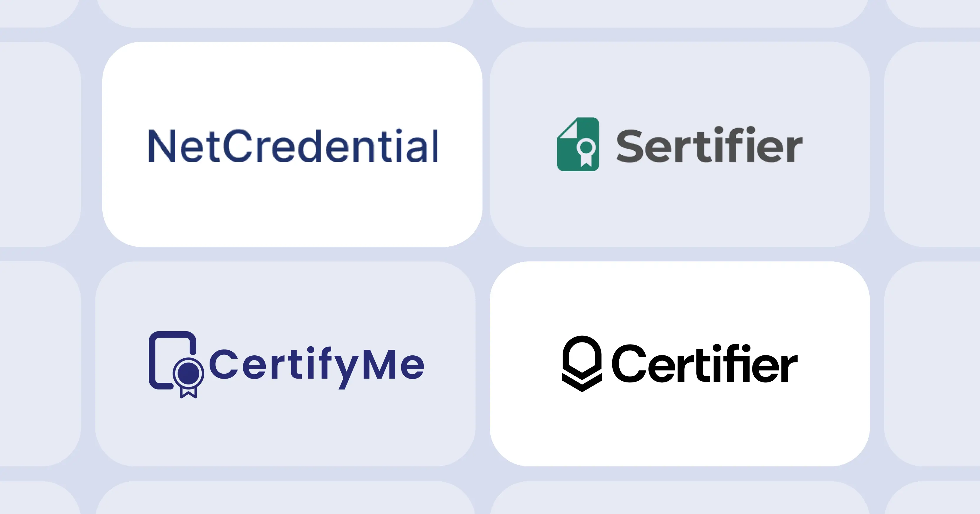Open the NetCredential wordmark
The width and height of the screenshot is (980, 514).
(x=293, y=146)
